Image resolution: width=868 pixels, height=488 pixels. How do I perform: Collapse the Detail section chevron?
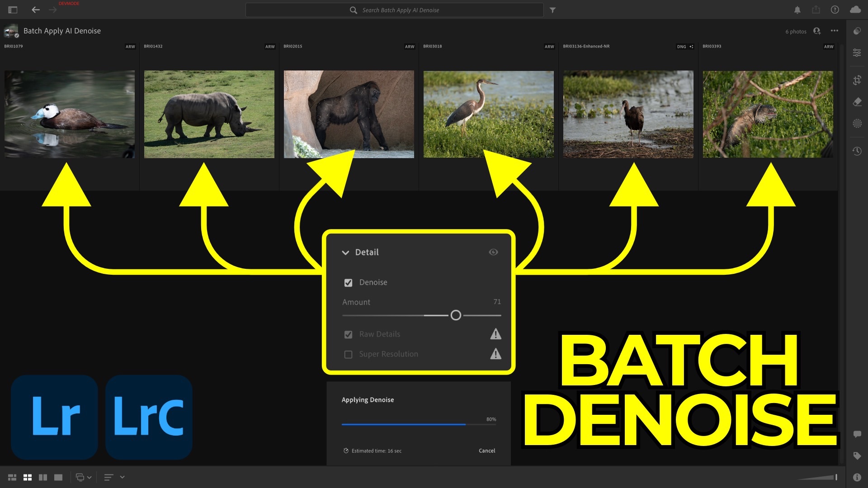(345, 253)
